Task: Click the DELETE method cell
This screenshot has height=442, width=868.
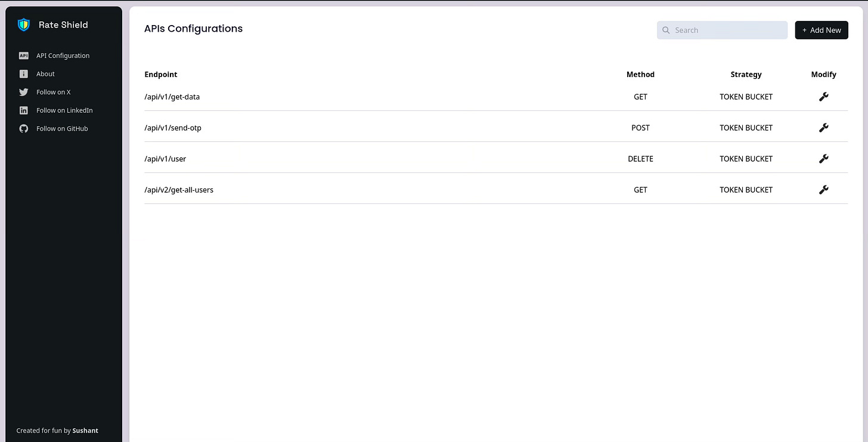Action: [640, 159]
